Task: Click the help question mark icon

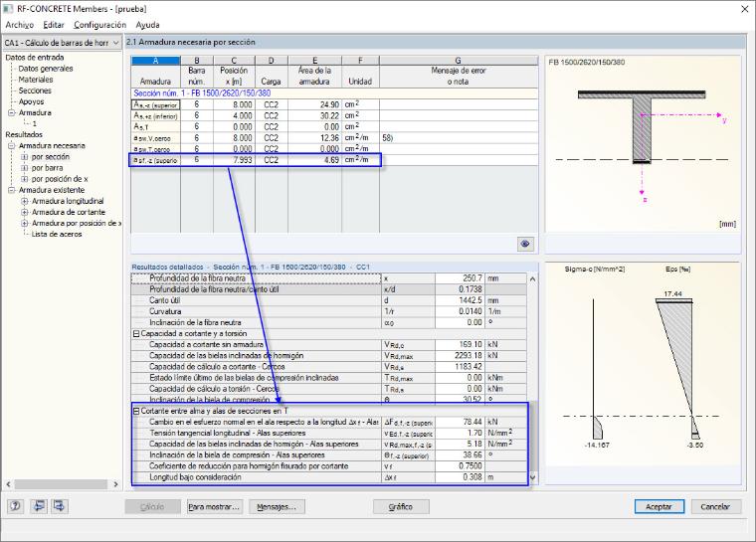Action: click(x=16, y=506)
